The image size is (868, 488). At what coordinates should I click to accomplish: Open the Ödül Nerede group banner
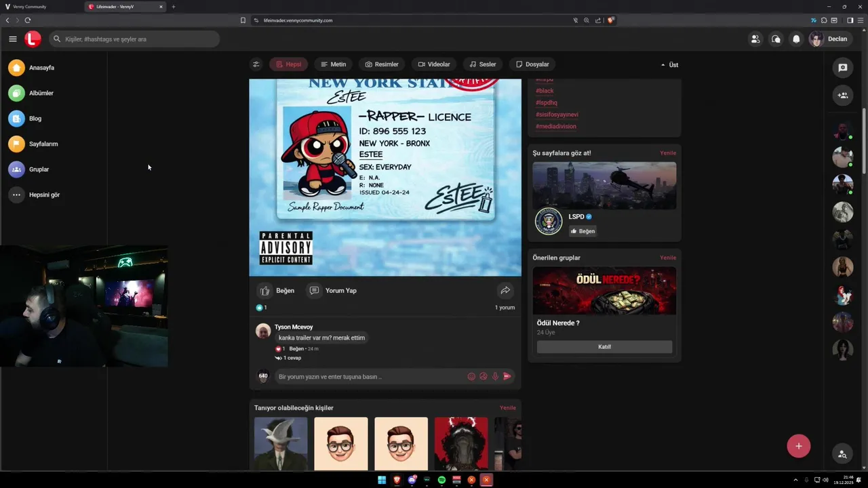pyautogui.click(x=604, y=290)
